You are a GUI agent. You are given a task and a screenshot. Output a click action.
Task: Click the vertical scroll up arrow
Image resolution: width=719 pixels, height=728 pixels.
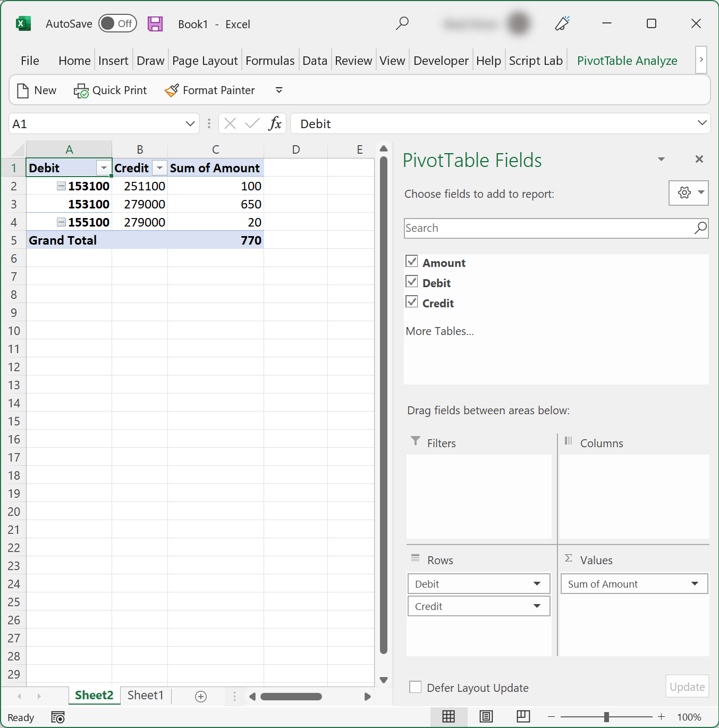coord(384,148)
